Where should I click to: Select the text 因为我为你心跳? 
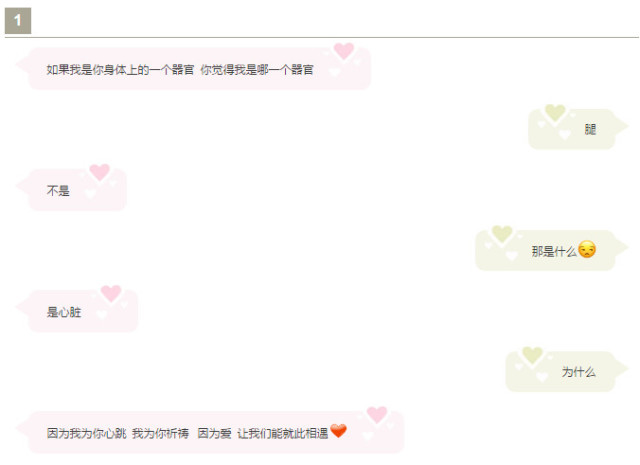pos(87,433)
